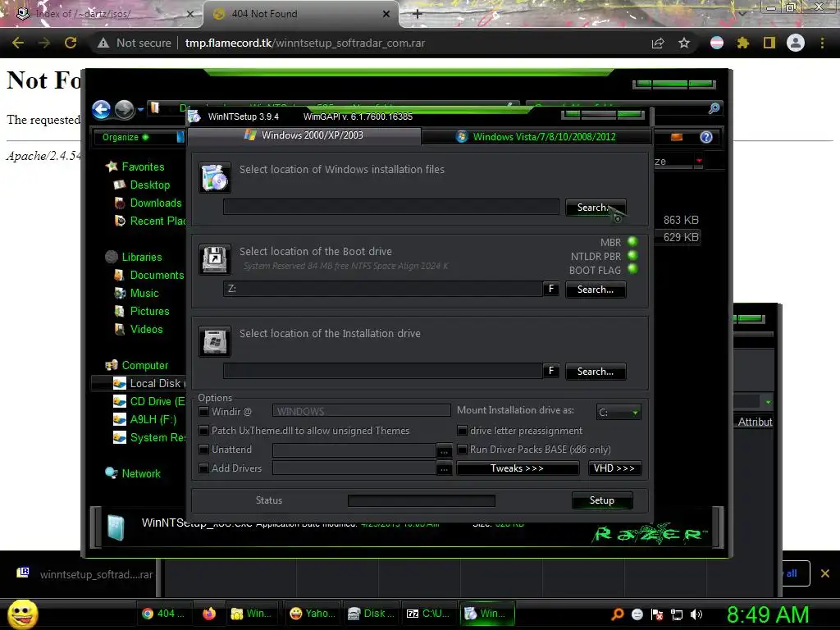Browse for Add Drivers folder with ellipsis button
Viewport: 840px width, 630px height.
tap(444, 468)
